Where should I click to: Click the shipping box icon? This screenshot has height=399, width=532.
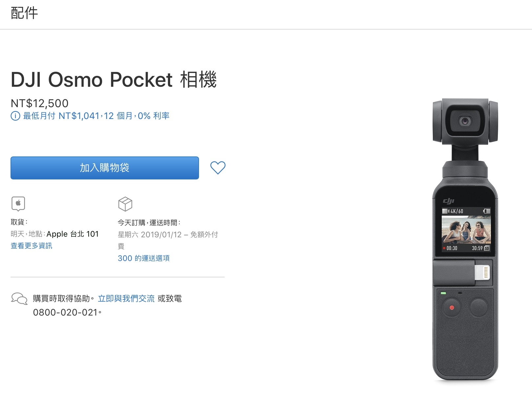click(125, 204)
